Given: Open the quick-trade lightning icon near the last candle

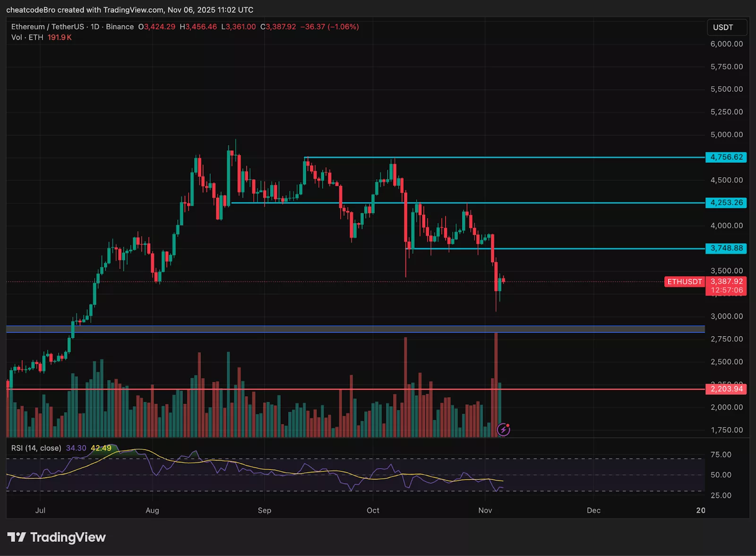Looking at the screenshot, I should (x=504, y=429).
